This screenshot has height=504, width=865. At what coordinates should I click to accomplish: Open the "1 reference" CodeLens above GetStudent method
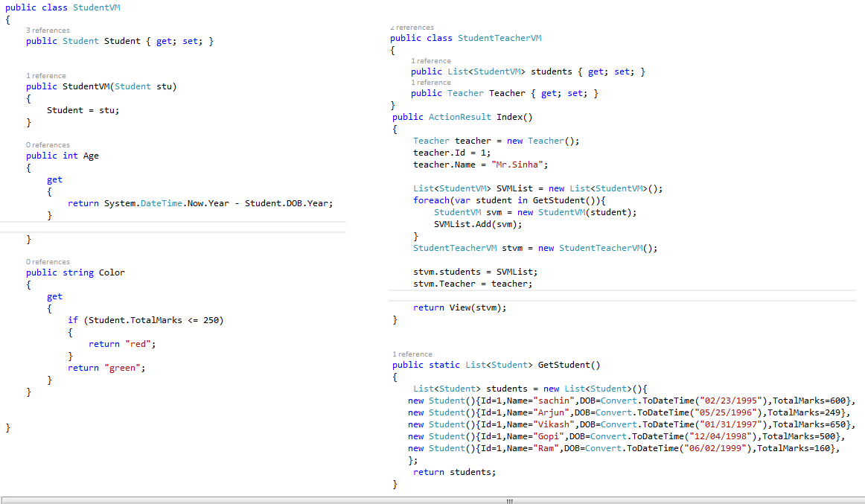click(412, 354)
